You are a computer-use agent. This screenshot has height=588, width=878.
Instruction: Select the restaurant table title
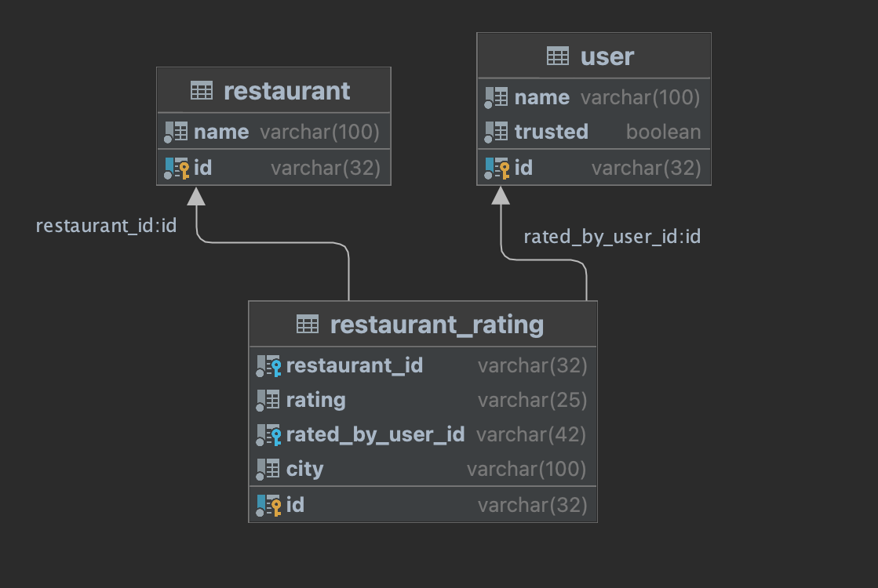pos(287,91)
